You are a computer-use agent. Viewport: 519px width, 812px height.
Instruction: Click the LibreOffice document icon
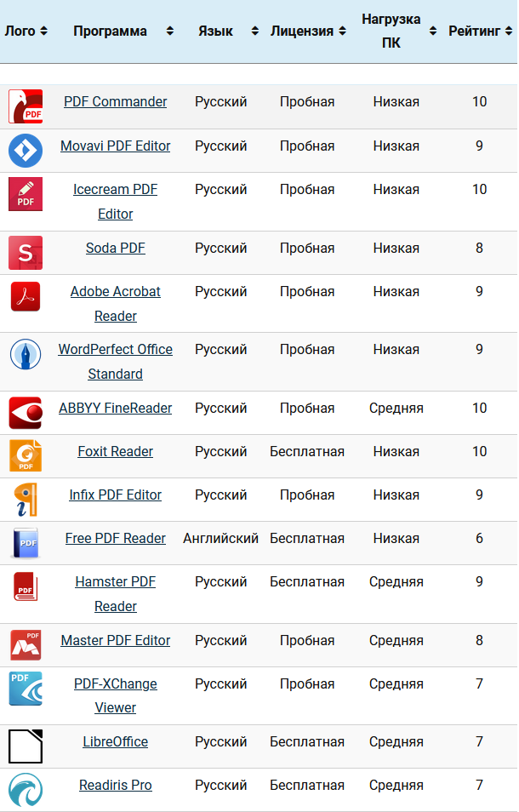tap(26, 746)
